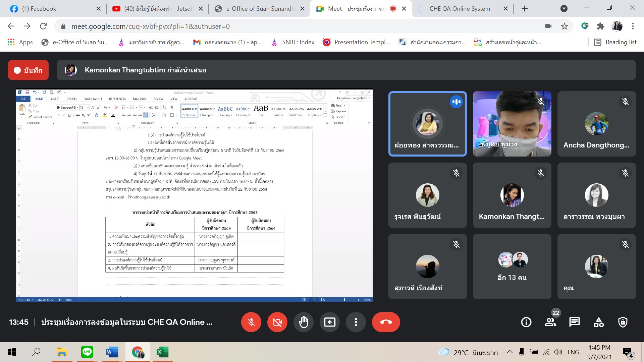
Task: Turn on your camera
Action: click(x=277, y=322)
